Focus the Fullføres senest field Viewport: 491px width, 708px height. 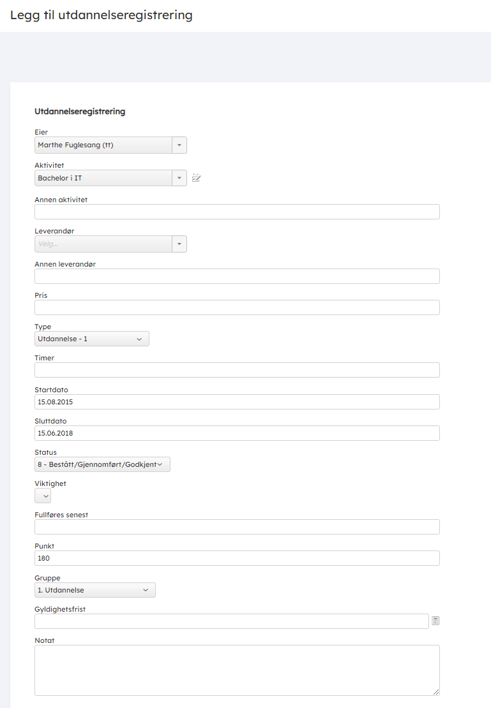(x=237, y=527)
